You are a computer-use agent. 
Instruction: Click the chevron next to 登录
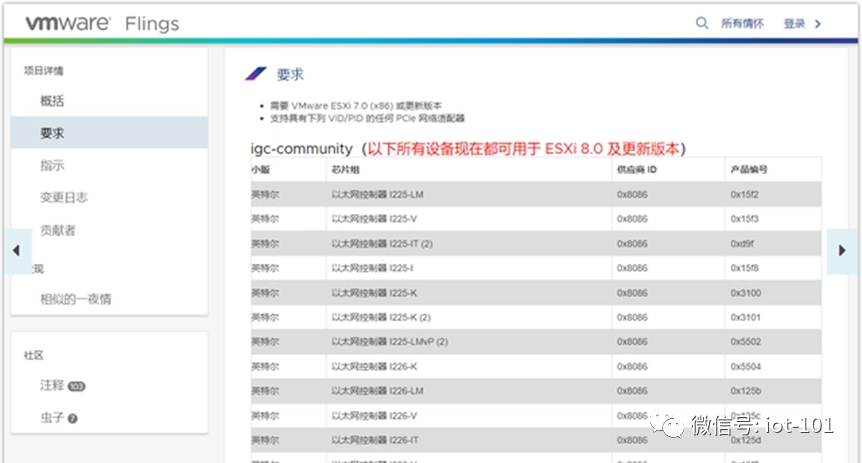[817, 24]
